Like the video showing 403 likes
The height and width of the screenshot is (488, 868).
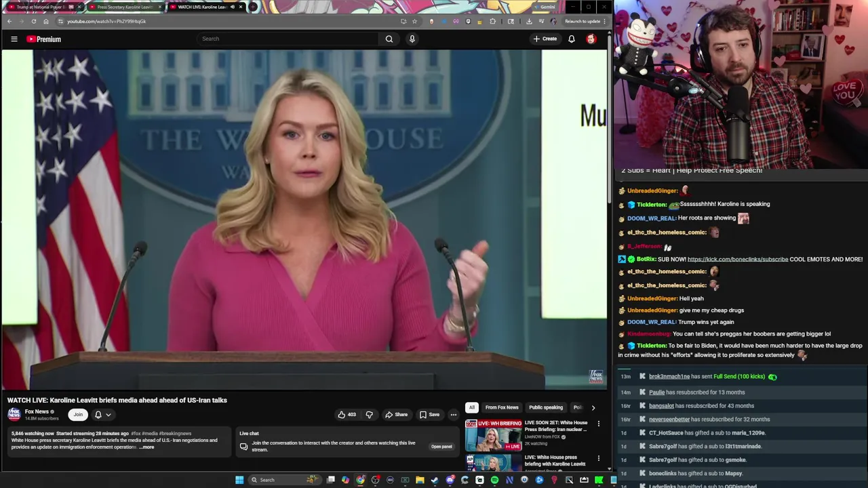click(x=347, y=415)
